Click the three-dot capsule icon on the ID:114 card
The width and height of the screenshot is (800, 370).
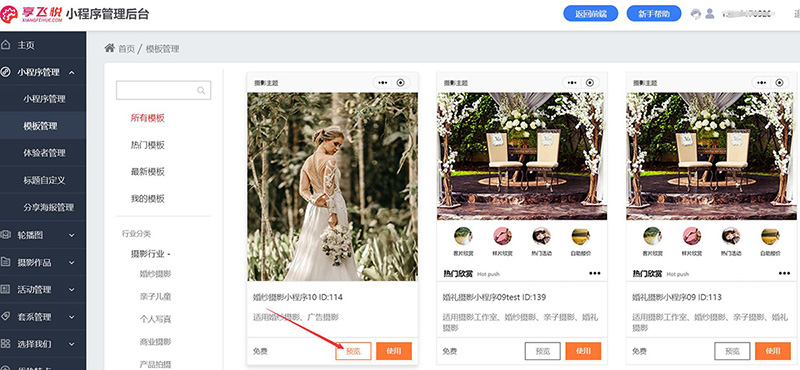[x=382, y=83]
